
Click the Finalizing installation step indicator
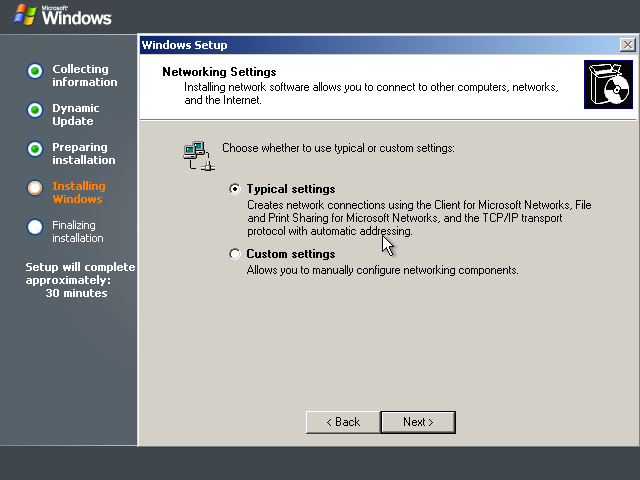click(35, 227)
